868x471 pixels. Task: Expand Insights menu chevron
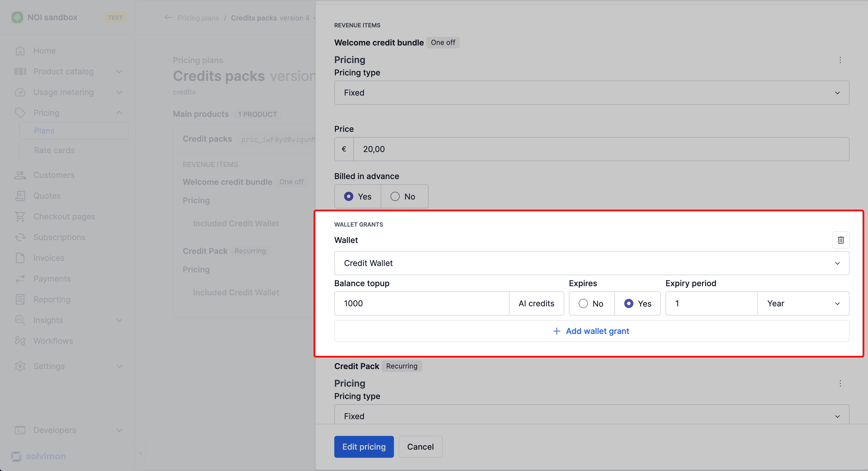[119, 320]
